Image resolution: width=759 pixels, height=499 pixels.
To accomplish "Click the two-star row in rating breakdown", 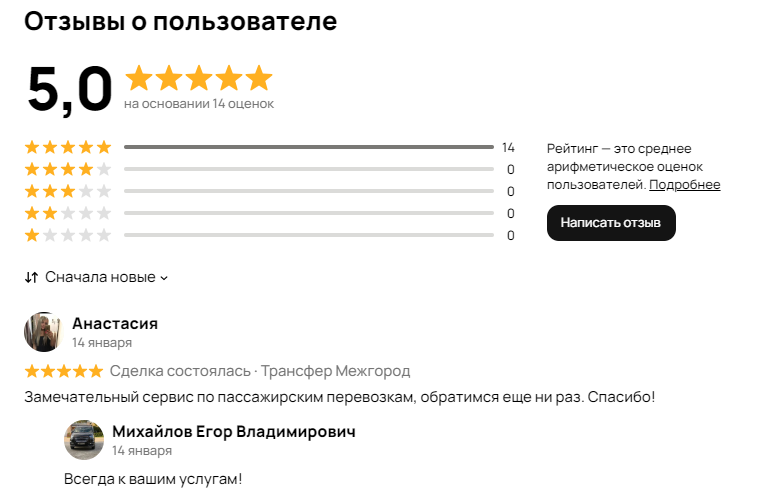I will coord(270,213).
